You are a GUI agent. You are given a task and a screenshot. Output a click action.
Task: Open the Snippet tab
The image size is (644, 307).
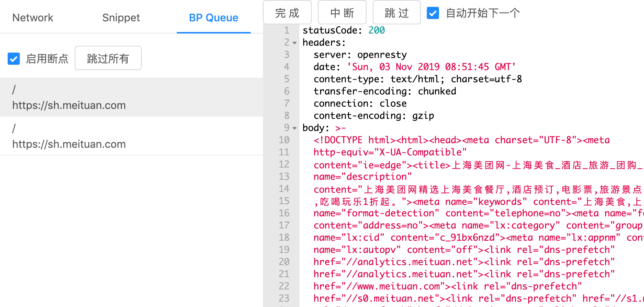pos(121,18)
